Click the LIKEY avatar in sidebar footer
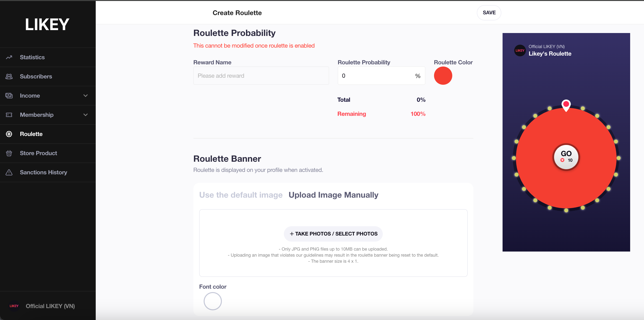The height and width of the screenshot is (320, 644). pos(14,306)
